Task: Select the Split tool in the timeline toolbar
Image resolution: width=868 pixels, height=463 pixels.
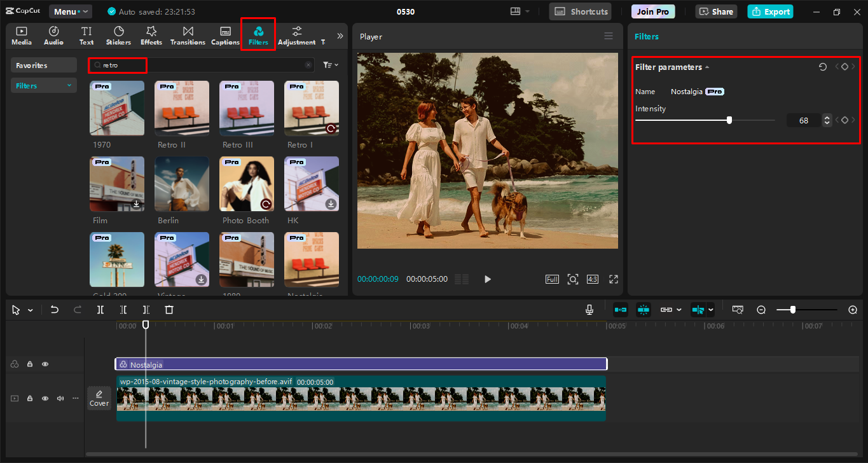Action: 100,310
